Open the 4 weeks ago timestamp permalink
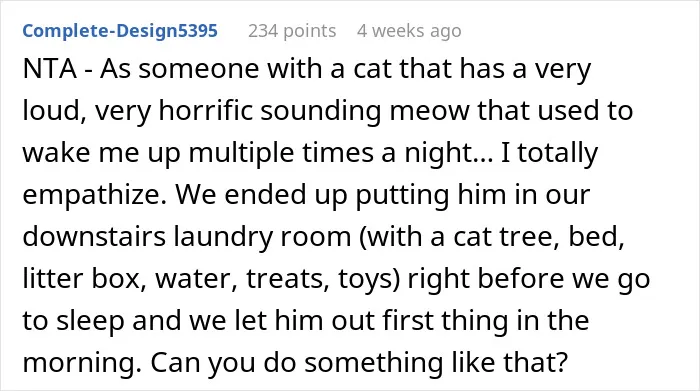 click(x=409, y=31)
